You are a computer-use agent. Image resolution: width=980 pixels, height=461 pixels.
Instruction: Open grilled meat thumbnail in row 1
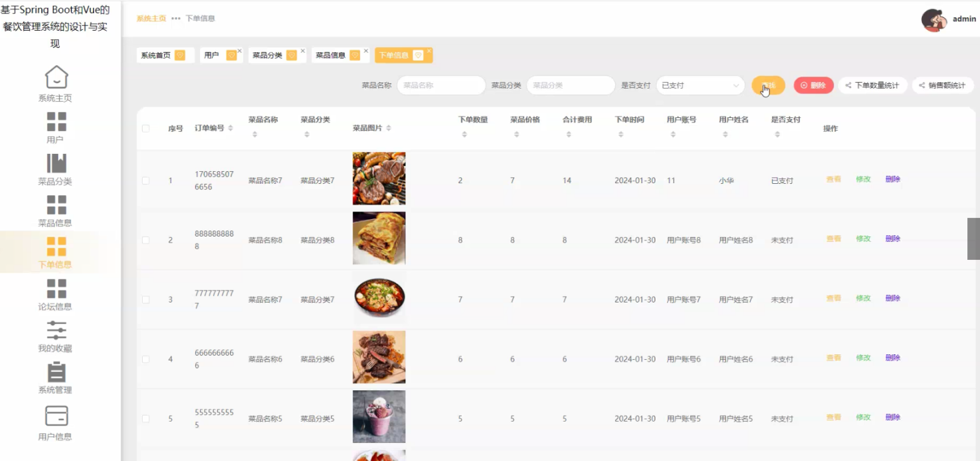pyautogui.click(x=379, y=179)
